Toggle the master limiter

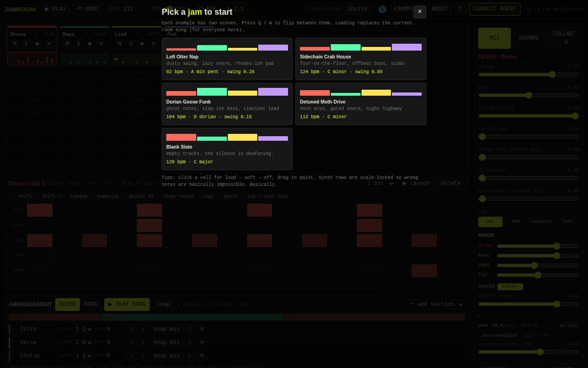[x=510, y=287]
